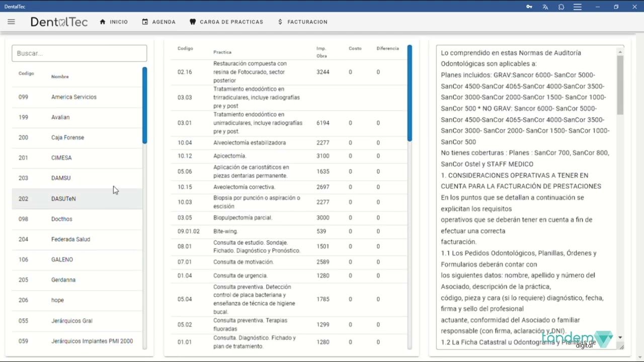Select GALENO entry
This screenshot has width=644, height=362.
(x=77, y=259)
